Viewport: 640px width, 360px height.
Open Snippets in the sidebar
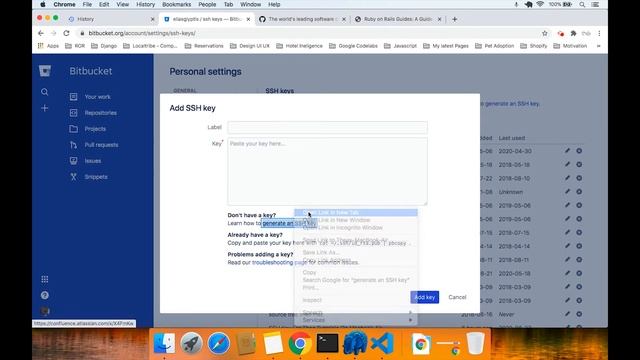96,177
